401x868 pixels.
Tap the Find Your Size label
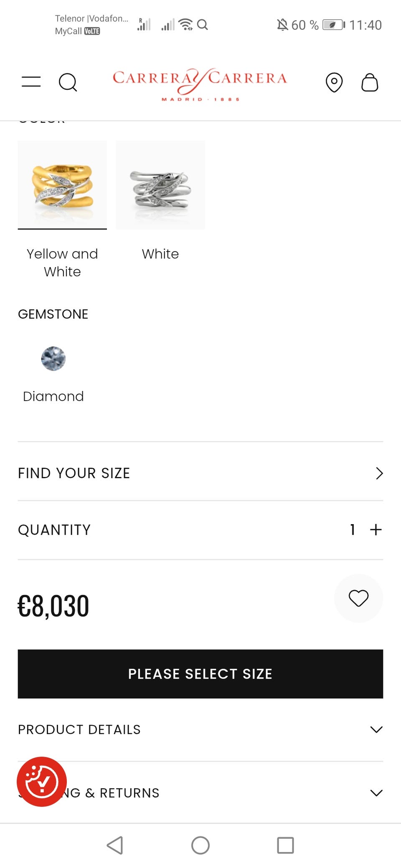click(74, 473)
